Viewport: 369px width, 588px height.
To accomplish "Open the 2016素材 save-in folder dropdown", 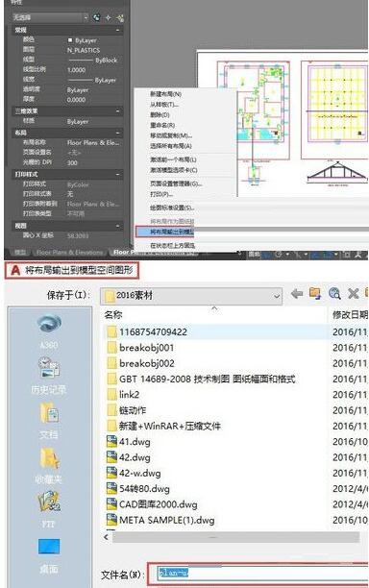I will (191, 296).
